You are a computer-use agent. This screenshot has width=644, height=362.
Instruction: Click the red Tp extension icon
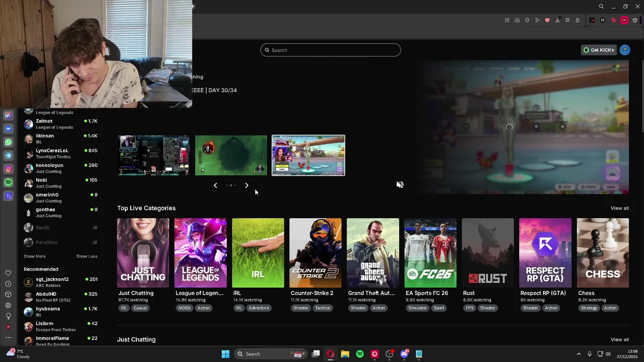click(613, 20)
